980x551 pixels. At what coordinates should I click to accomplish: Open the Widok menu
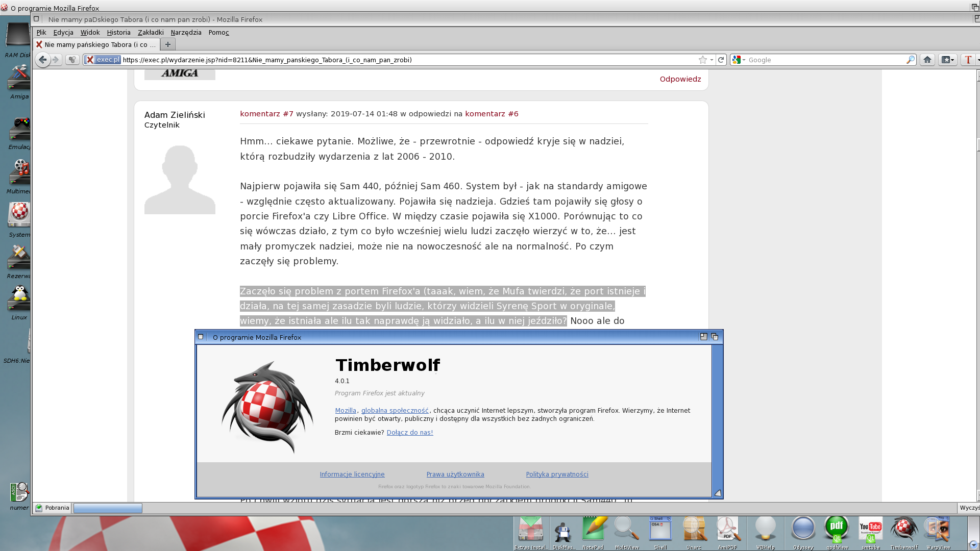click(90, 32)
